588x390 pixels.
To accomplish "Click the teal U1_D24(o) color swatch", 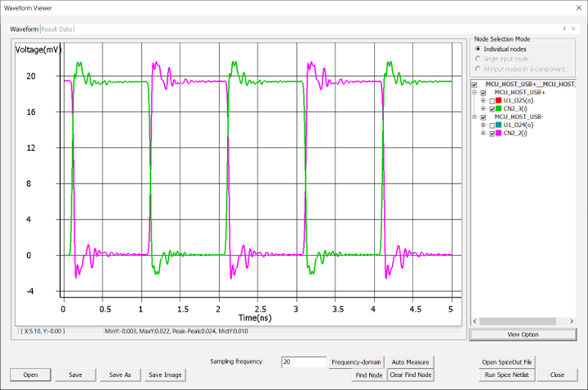I will (x=500, y=125).
